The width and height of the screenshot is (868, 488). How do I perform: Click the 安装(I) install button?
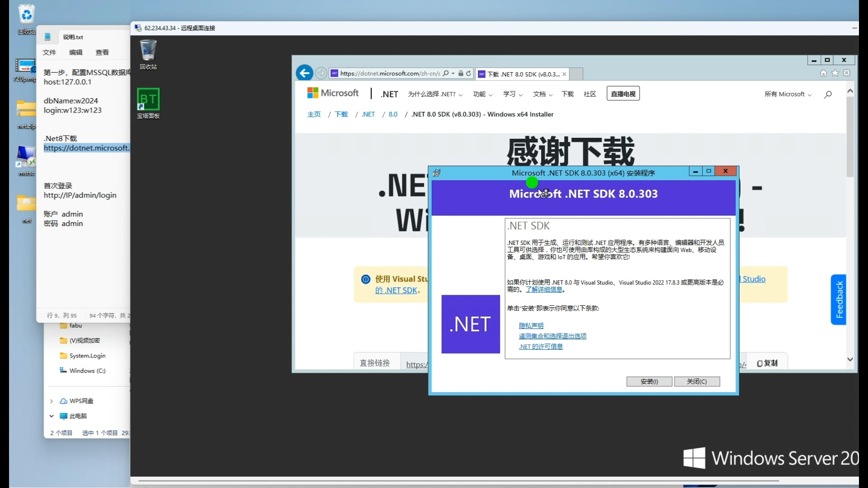[x=649, y=381]
